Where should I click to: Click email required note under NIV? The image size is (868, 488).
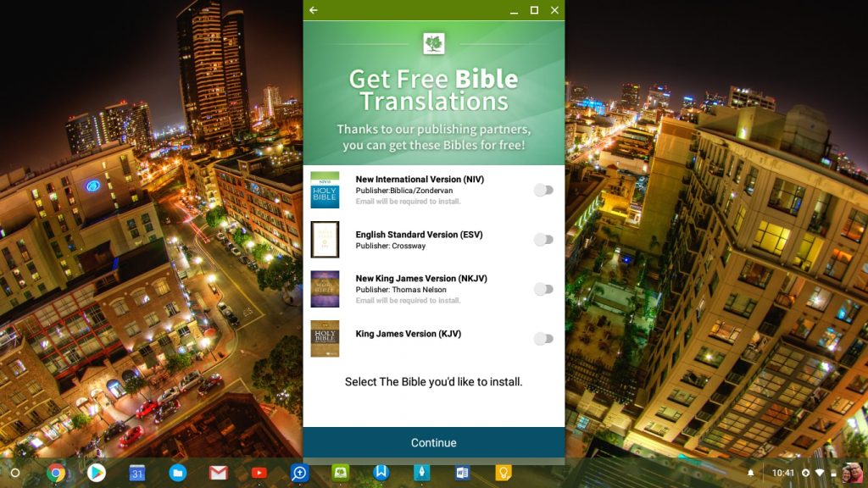pos(408,202)
